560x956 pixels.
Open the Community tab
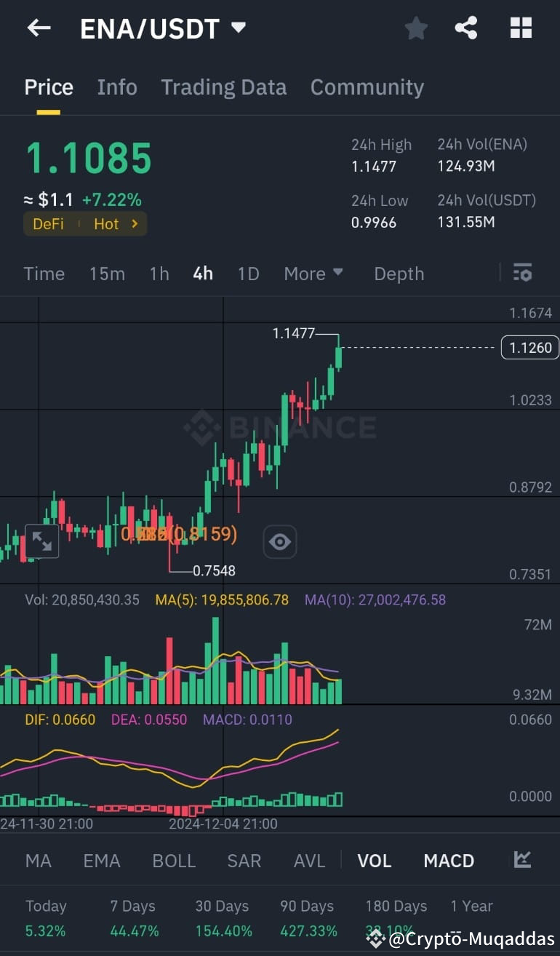coord(367,87)
